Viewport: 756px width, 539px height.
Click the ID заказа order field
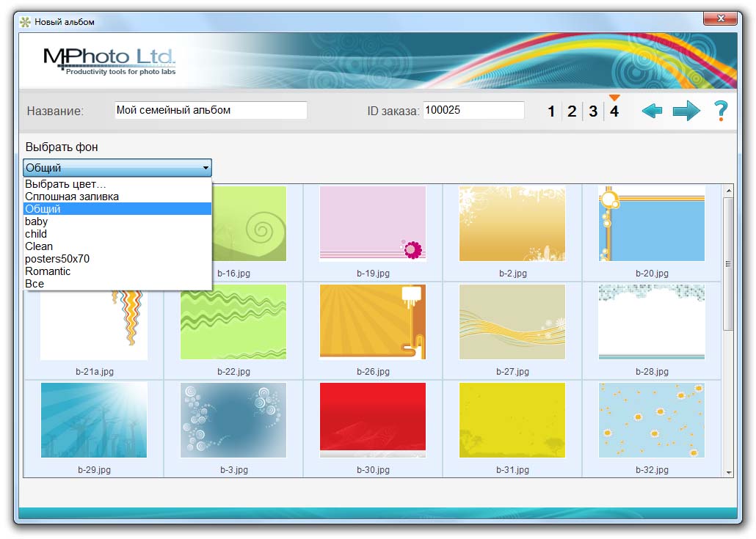(473, 110)
